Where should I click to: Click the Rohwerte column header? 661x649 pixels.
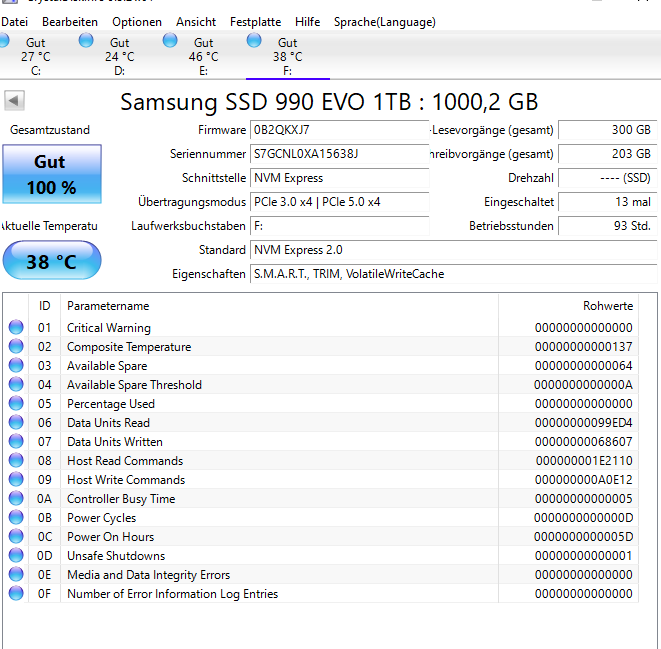coord(568,306)
